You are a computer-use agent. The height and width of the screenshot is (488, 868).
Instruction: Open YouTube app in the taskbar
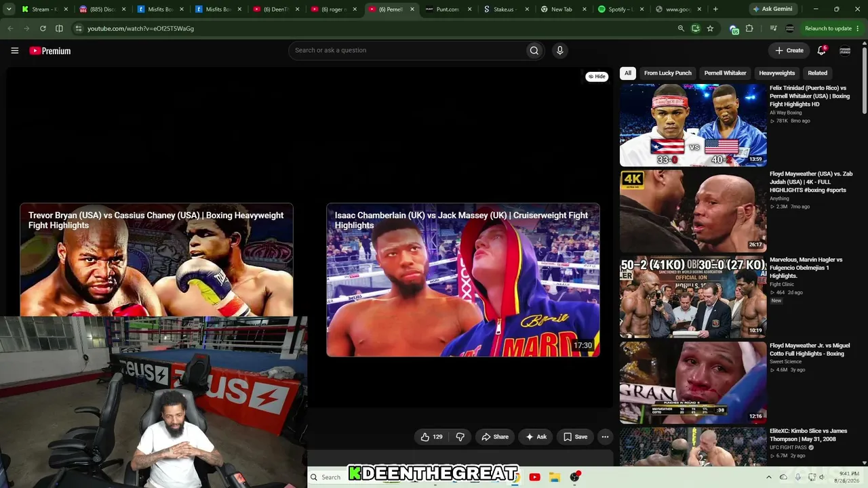[x=534, y=477]
